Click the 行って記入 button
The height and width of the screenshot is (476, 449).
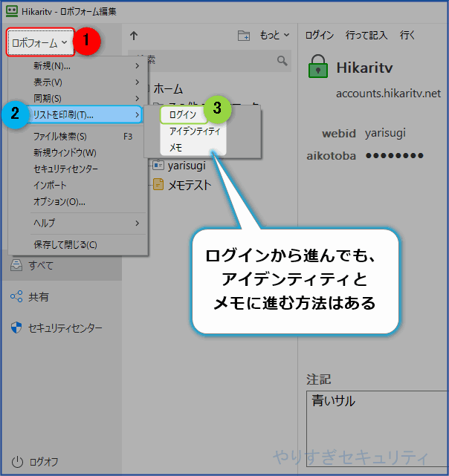[x=366, y=35]
